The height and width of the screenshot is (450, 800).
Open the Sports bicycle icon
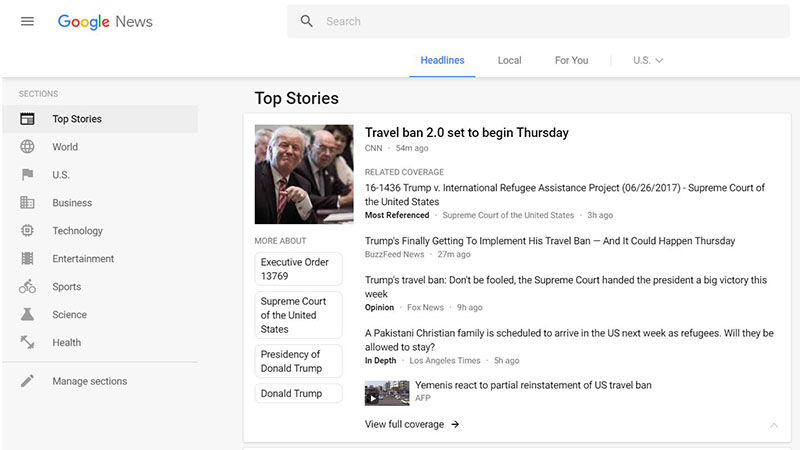click(28, 287)
